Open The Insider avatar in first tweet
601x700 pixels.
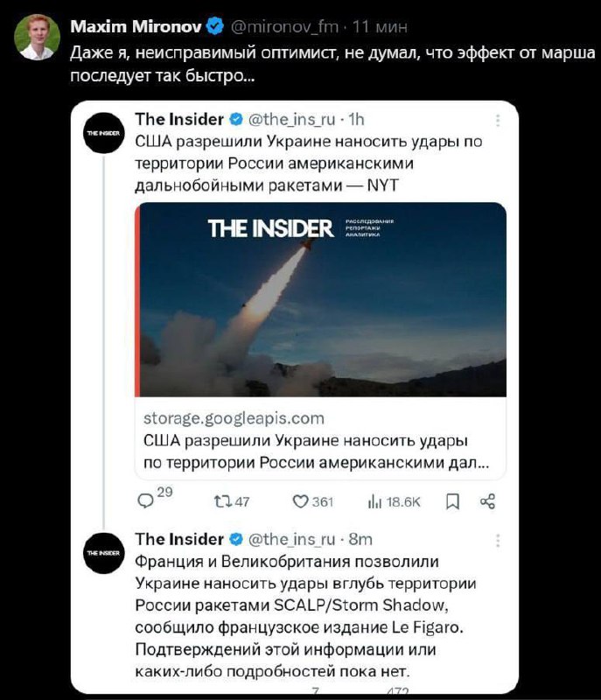pyautogui.click(x=103, y=133)
